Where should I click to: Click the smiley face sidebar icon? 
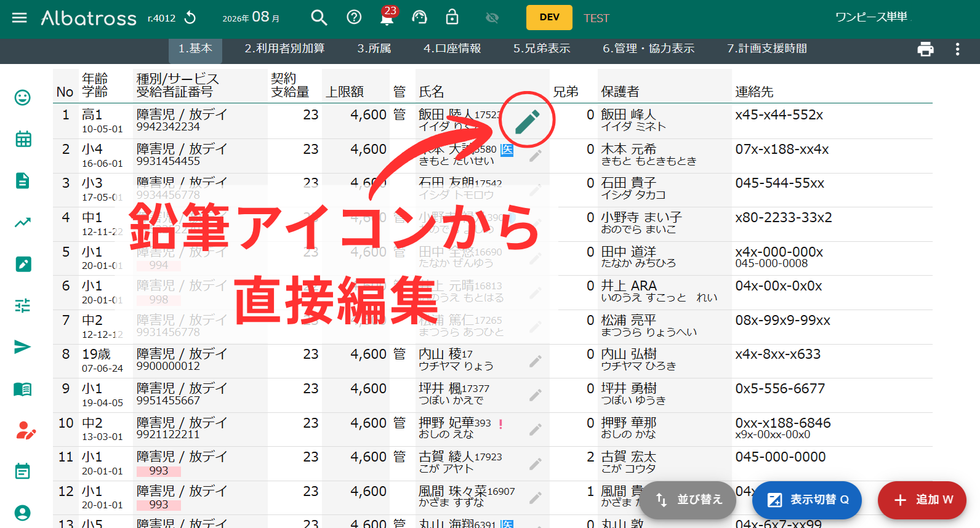click(23, 97)
